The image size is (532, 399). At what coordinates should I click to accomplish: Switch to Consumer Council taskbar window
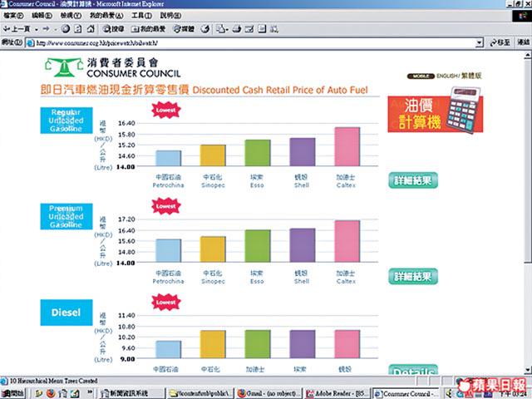tap(406, 393)
